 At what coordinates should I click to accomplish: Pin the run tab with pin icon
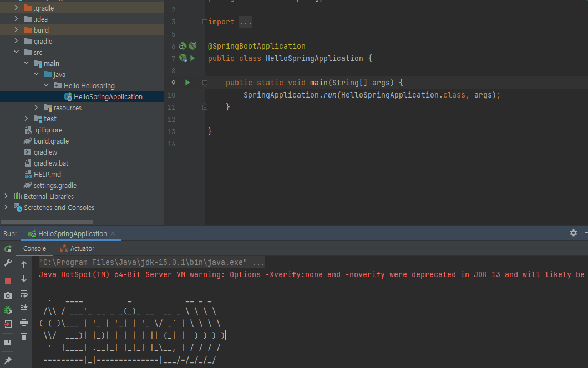point(8,360)
